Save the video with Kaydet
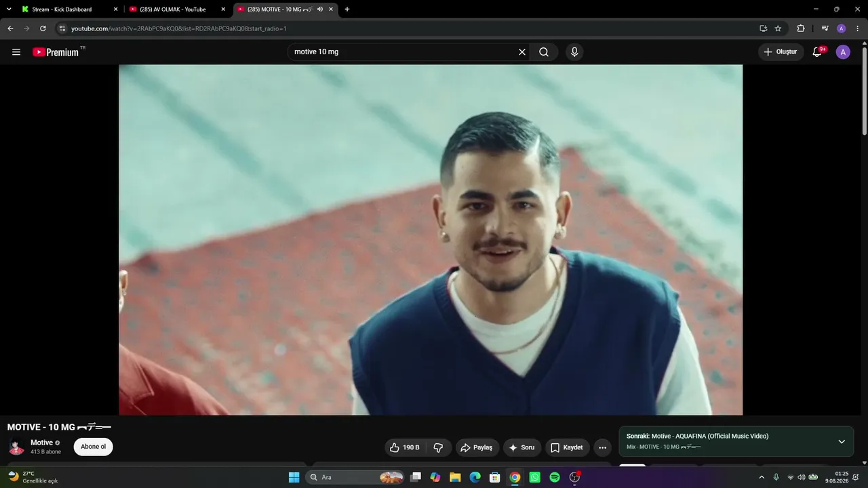The width and height of the screenshot is (868, 488). [567, 447]
